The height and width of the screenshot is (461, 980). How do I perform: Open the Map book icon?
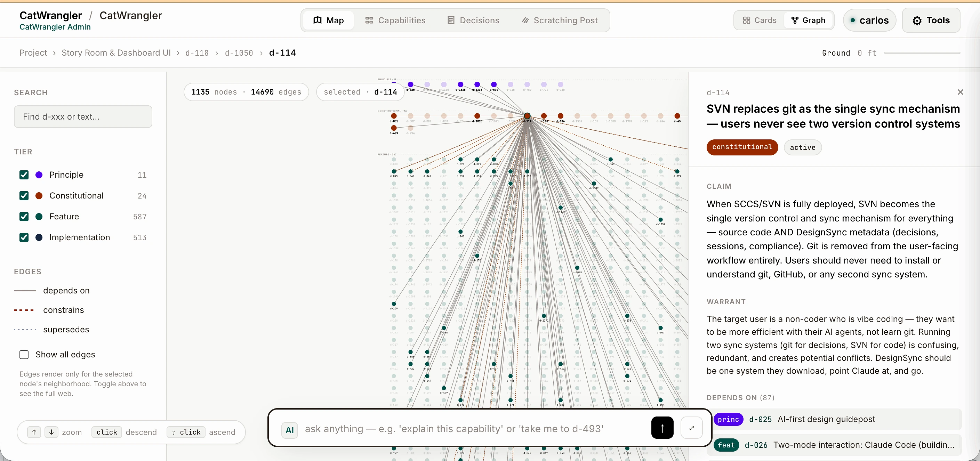click(317, 20)
